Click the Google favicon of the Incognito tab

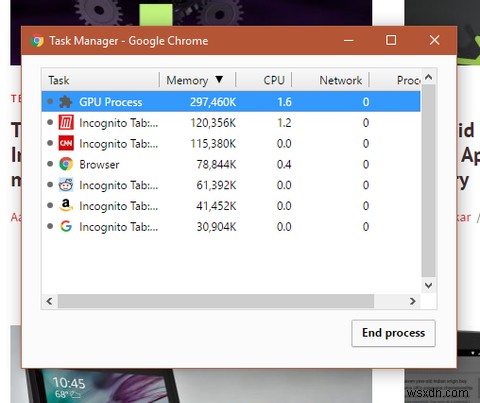pos(66,226)
